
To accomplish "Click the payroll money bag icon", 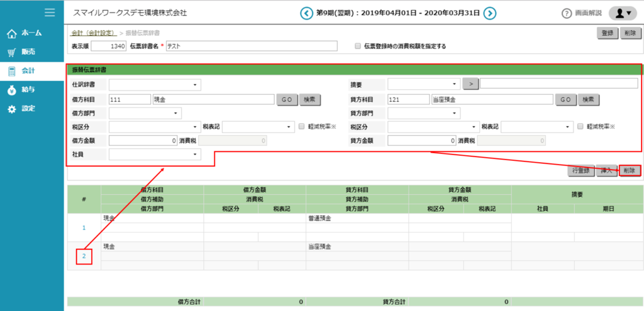I will click(x=13, y=90).
